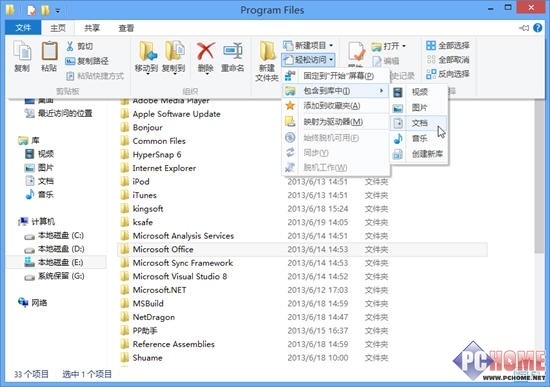Click the 粘贴 (Paste) clipboard icon
Image resolution: width=550 pixels, height=387 pixels.
coord(49,56)
